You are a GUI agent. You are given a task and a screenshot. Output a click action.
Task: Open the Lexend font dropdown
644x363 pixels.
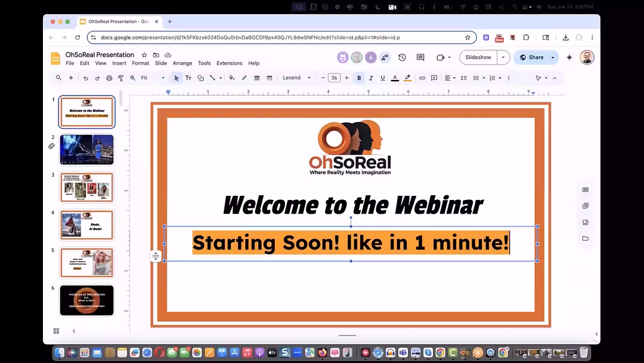tap(296, 78)
